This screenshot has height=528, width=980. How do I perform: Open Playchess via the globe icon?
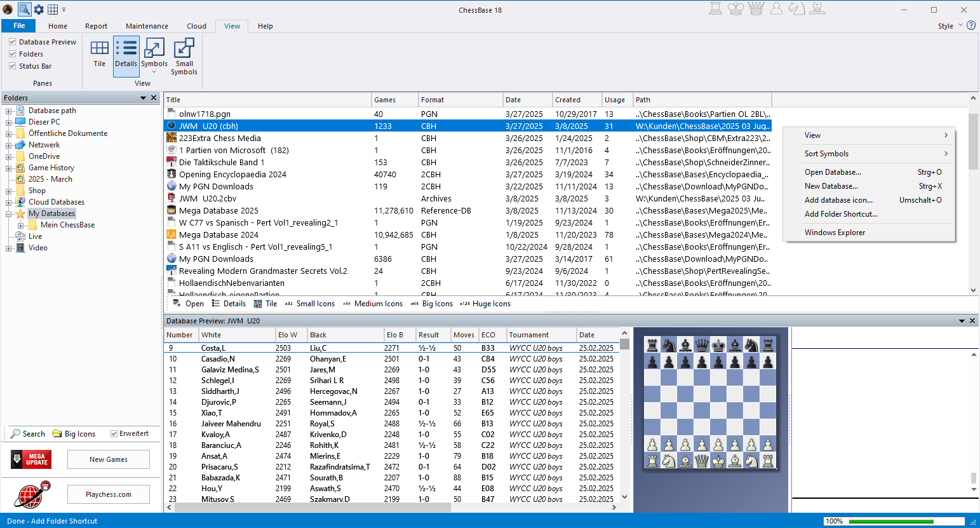[x=30, y=494]
